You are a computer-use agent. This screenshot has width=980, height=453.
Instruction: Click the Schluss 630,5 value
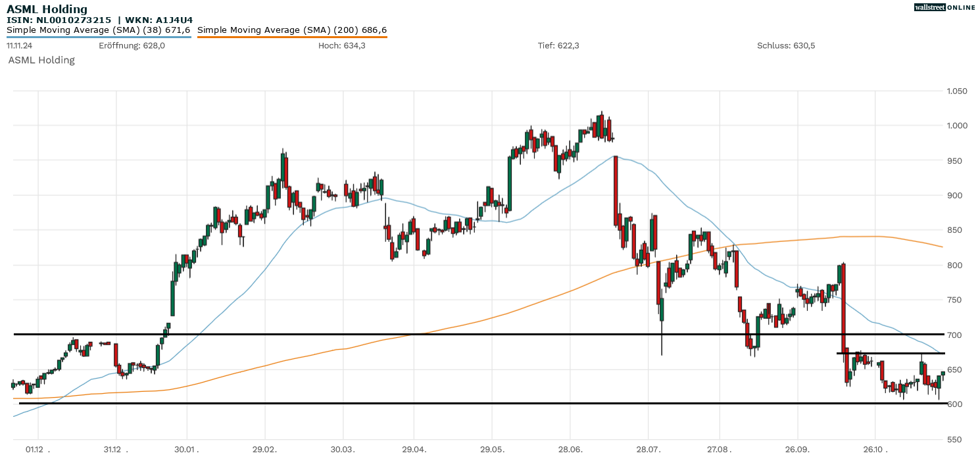pos(786,45)
